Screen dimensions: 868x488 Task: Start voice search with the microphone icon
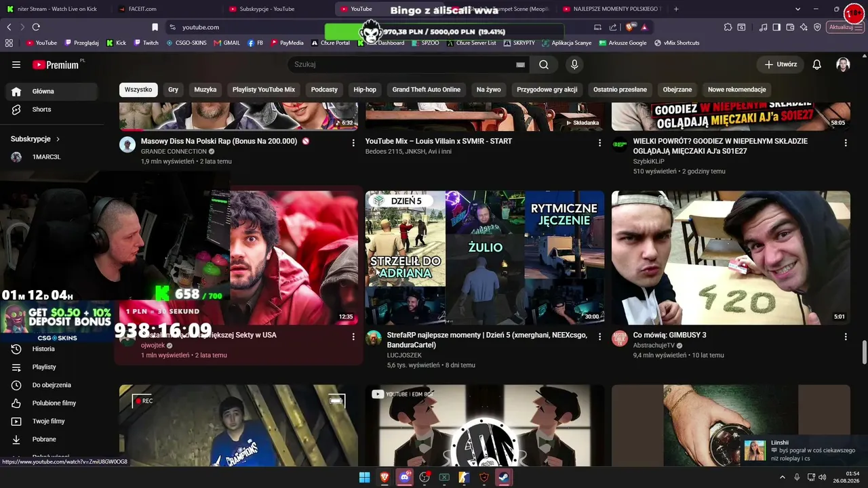click(x=574, y=64)
